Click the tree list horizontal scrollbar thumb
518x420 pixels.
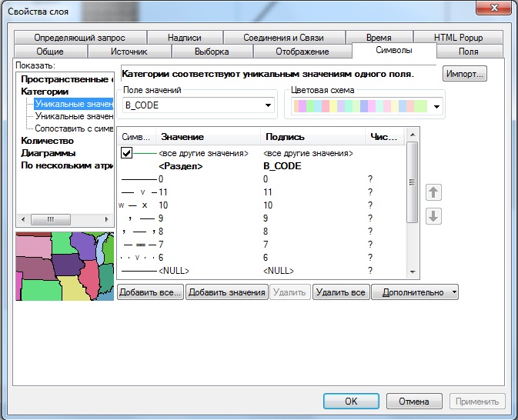(51, 219)
